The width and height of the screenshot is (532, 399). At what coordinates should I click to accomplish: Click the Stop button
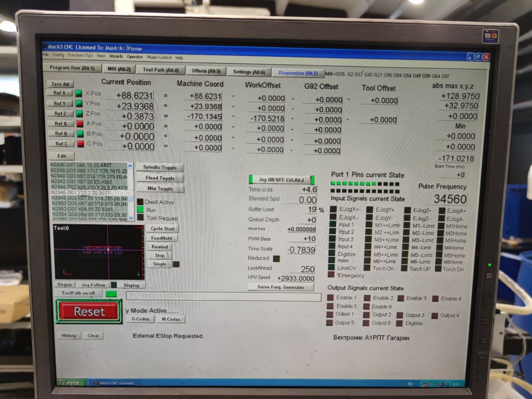click(x=160, y=255)
